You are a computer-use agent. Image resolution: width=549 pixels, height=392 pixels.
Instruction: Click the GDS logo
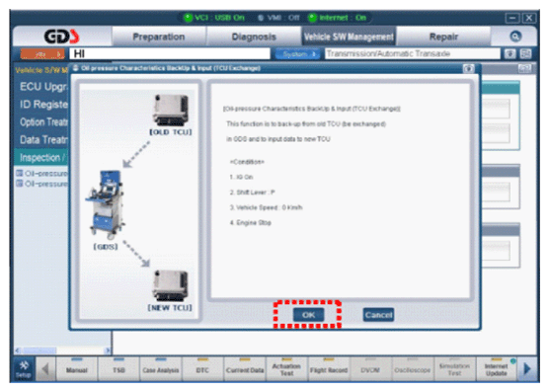point(61,37)
